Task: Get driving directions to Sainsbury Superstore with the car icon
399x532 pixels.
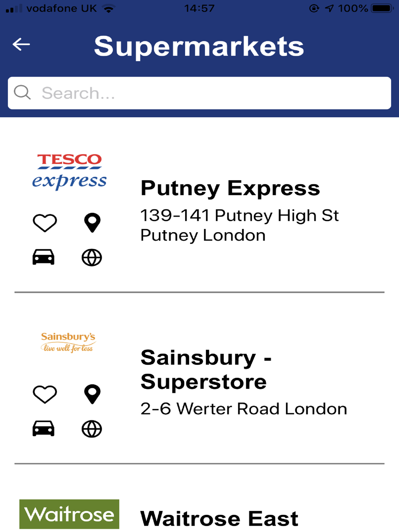Action: tap(43, 429)
